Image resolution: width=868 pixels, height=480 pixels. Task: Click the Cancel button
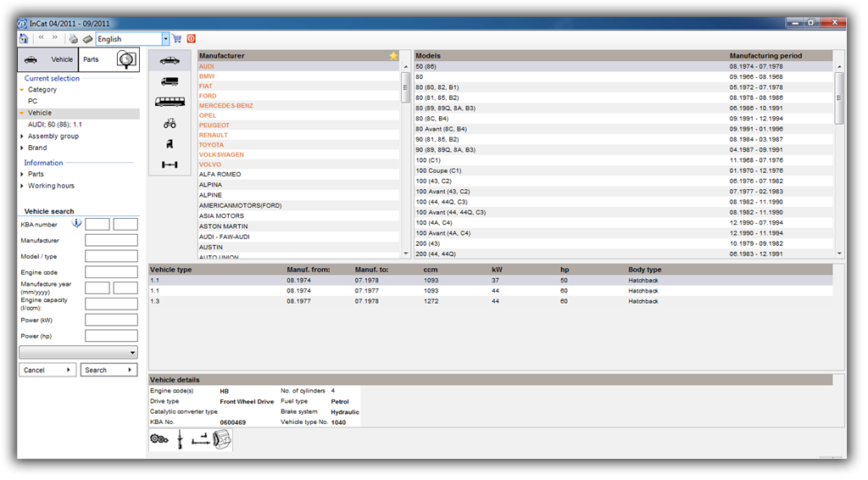[x=47, y=370]
